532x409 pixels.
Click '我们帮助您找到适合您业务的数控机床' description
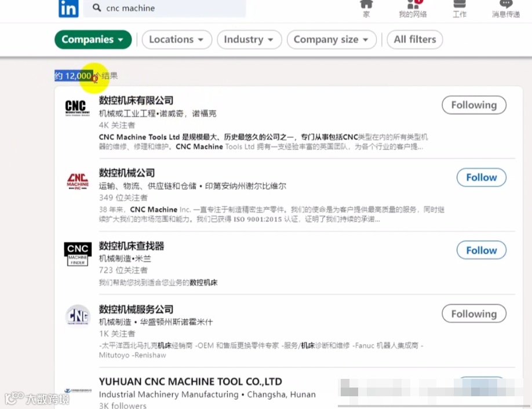[x=158, y=283]
